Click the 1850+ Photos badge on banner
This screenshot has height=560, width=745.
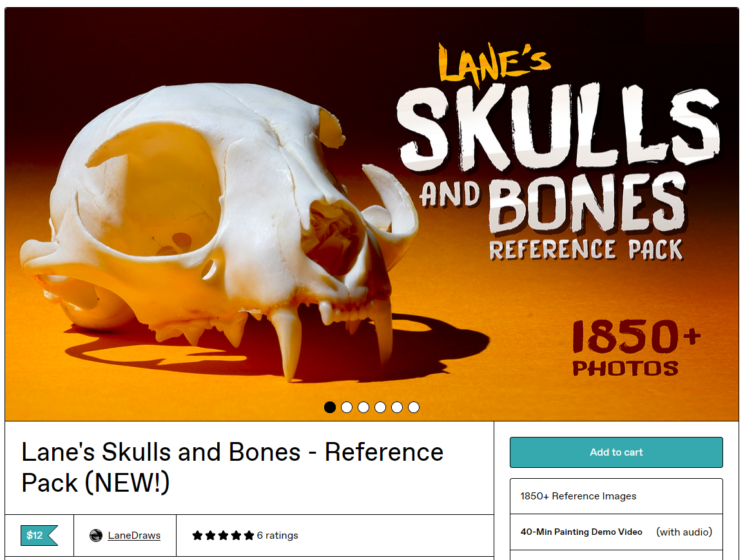[x=635, y=348]
